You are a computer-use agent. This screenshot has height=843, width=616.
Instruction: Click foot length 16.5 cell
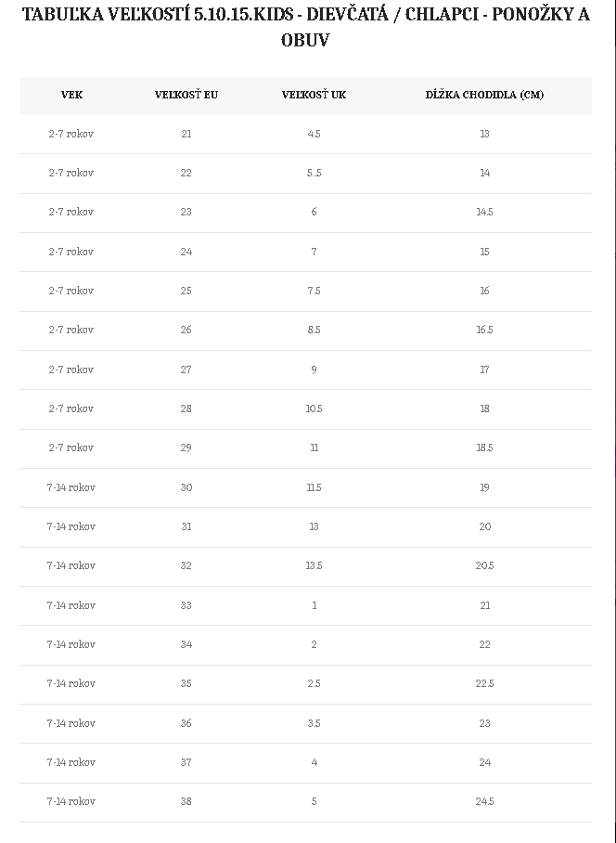point(484,330)
